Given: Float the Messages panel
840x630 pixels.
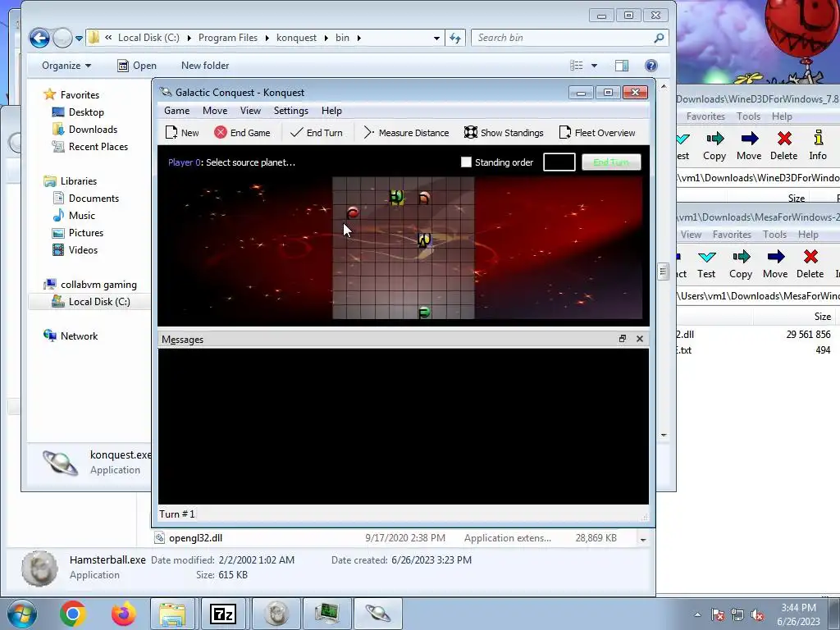Looking at the screenshot, I should pyautogui.click(x=623, y=339).
